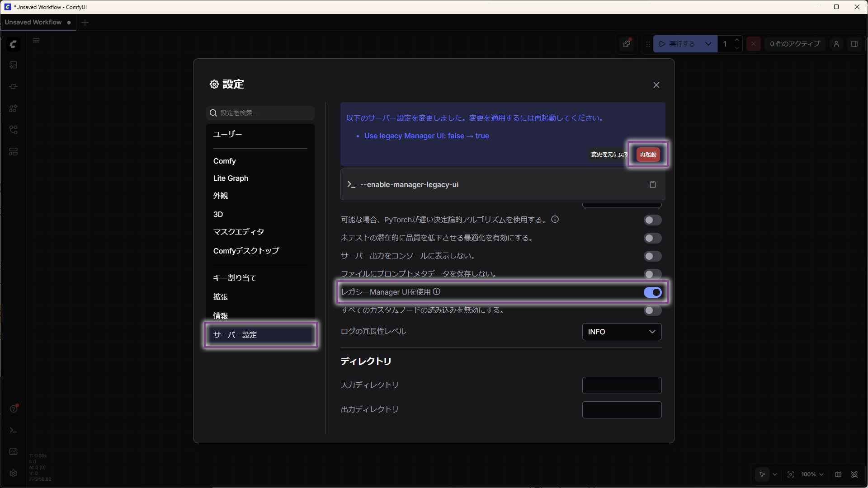Open the ログの冗長性レベル INFO dropdown
Image resolution: width=868 pixels, height=488 pixels.
[622, 332]
